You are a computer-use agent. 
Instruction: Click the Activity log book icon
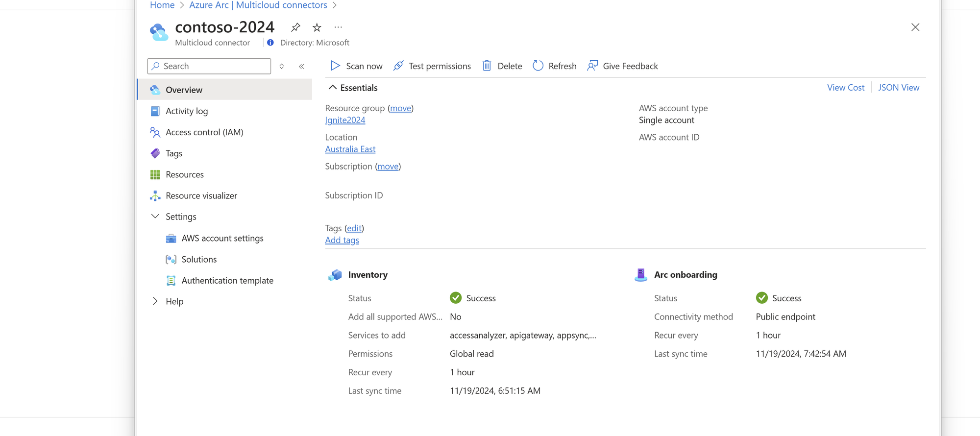155,111
